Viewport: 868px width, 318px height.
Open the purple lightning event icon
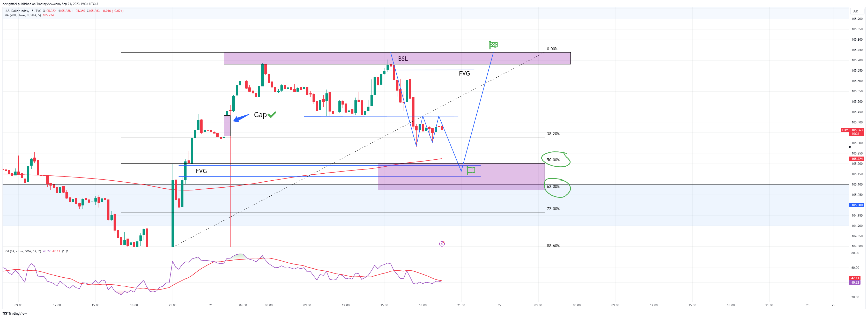tap(442, 243)
